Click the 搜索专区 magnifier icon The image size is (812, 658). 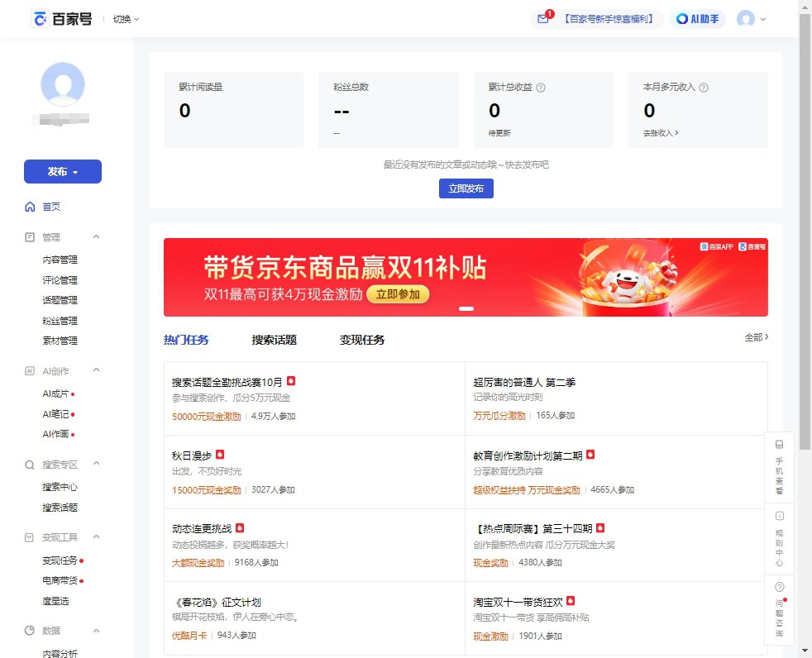pyautogui.click(x=30, y=465)
